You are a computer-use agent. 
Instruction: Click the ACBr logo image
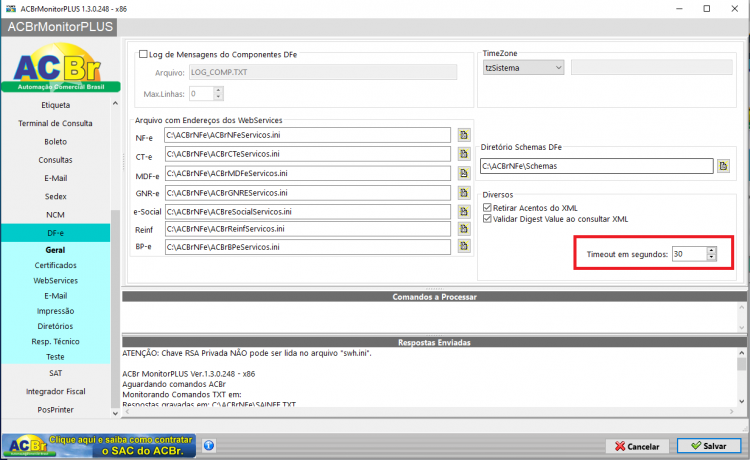(x=61, y=67)
